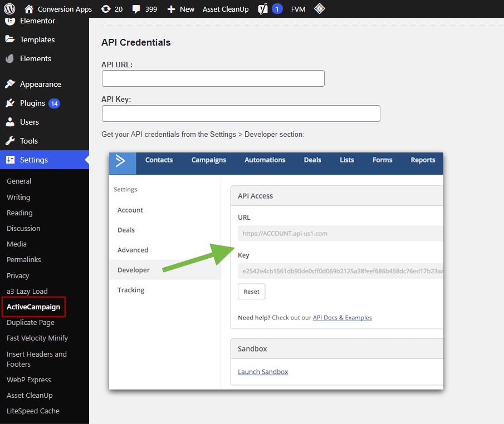Open the Templates menu item

(37, 40)
